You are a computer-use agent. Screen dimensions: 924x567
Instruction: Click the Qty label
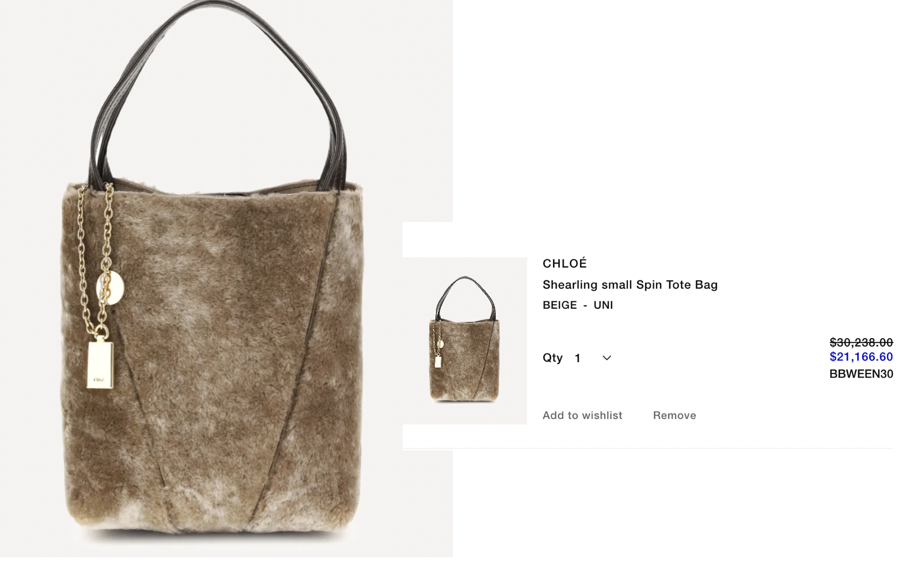[x=552, y=357]
